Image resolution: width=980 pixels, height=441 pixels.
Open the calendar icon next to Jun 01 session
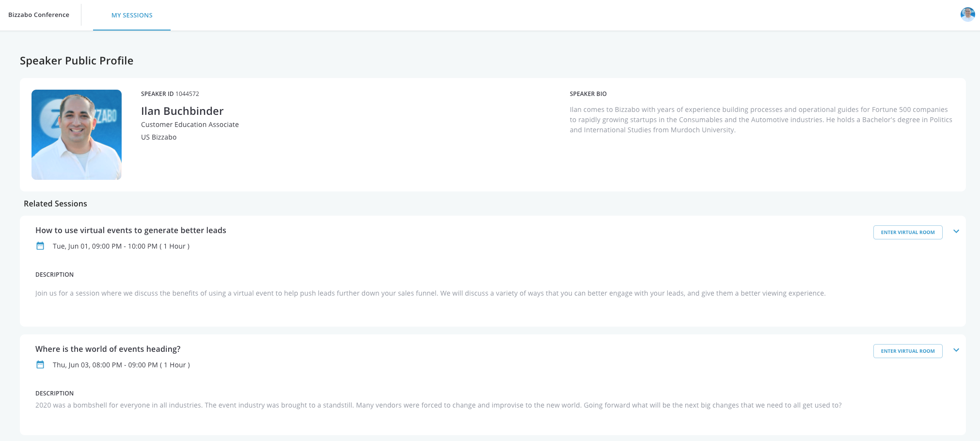pyautogui.click(x=40, y=246)
